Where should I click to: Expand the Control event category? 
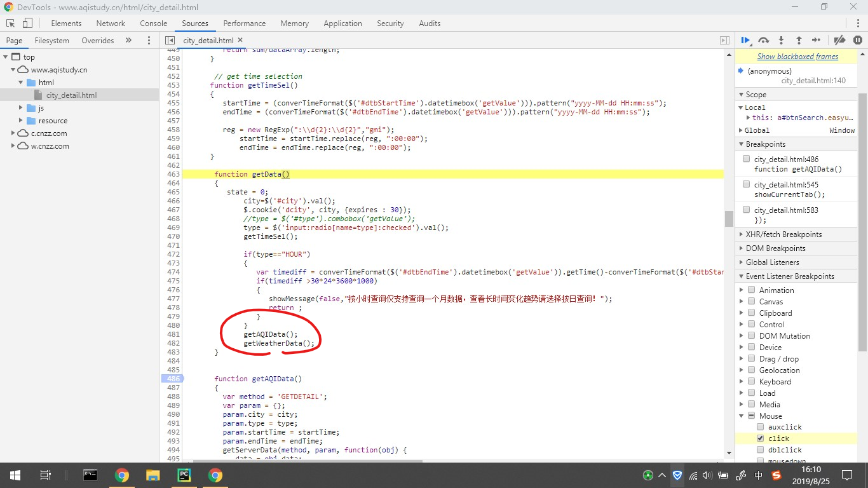click(x=742, y=325)
